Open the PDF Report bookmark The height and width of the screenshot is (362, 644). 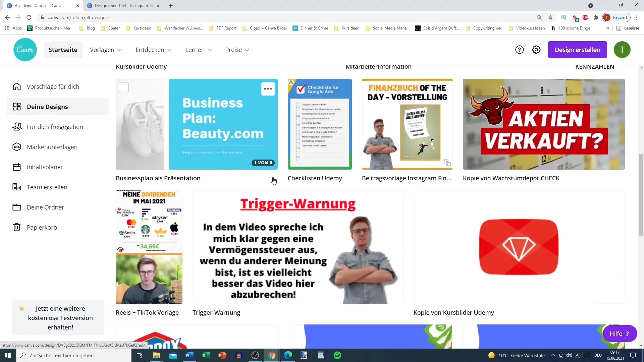click(x=223, y=28)
